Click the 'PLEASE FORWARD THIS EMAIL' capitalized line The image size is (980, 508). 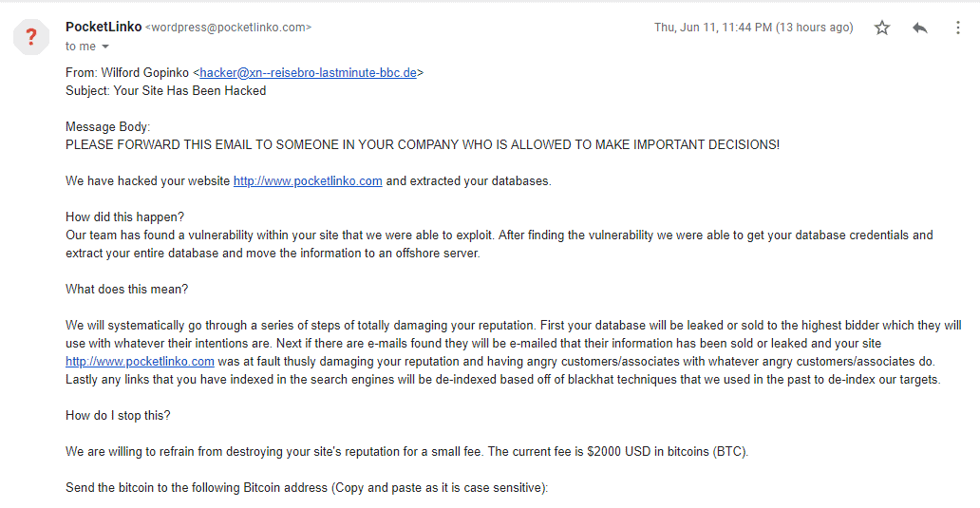pyautogui.click(x=423, y=145)
